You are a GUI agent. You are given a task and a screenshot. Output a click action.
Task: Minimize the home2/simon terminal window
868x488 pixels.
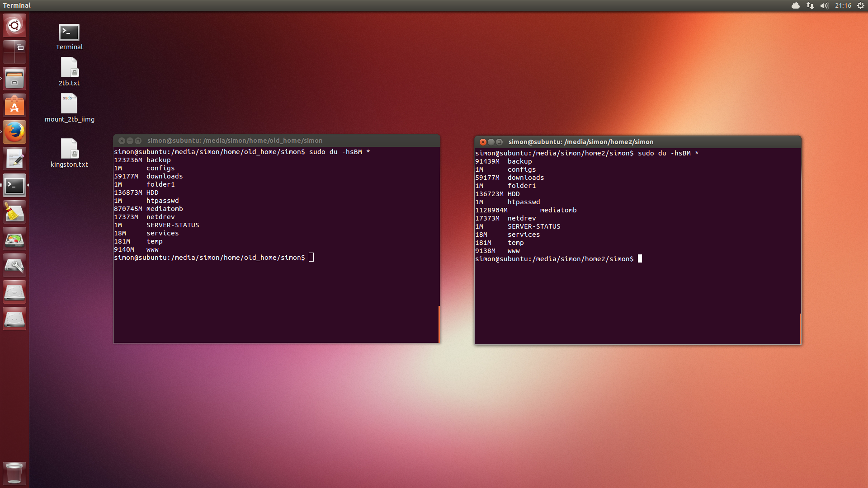click(x=491, y=142)
